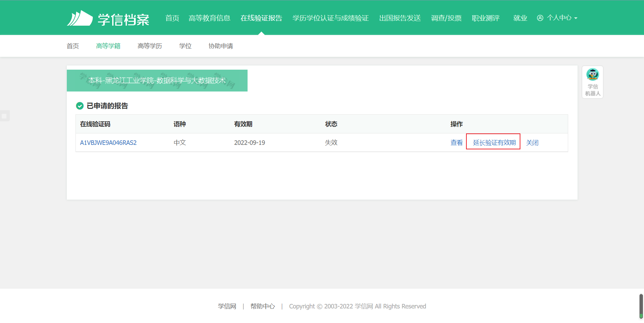Open the 在线验证报告 menu item
The width and height of the screenshot is (644, 323).
pyautogui.click(x=261, y=18)
